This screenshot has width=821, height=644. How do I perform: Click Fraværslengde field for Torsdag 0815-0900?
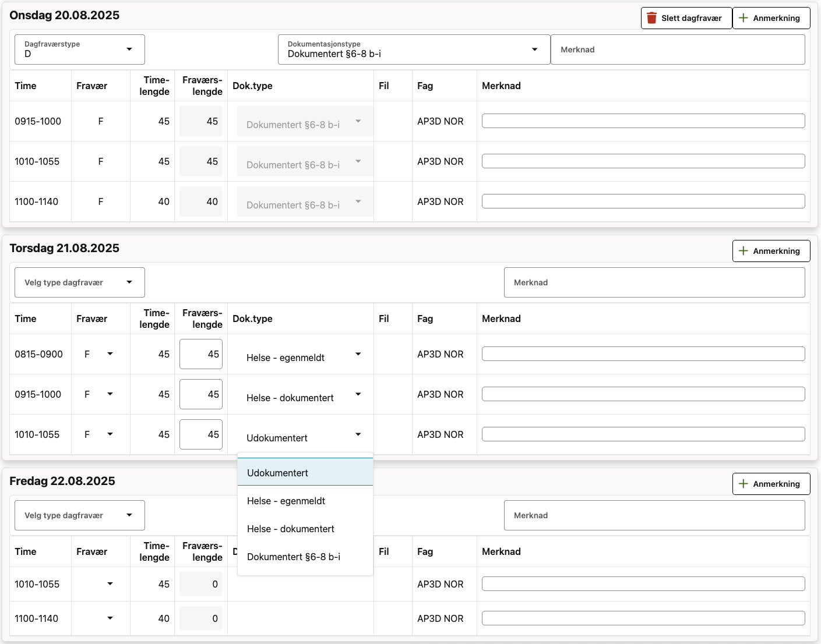pyautogui.click(x=201, y=354)
